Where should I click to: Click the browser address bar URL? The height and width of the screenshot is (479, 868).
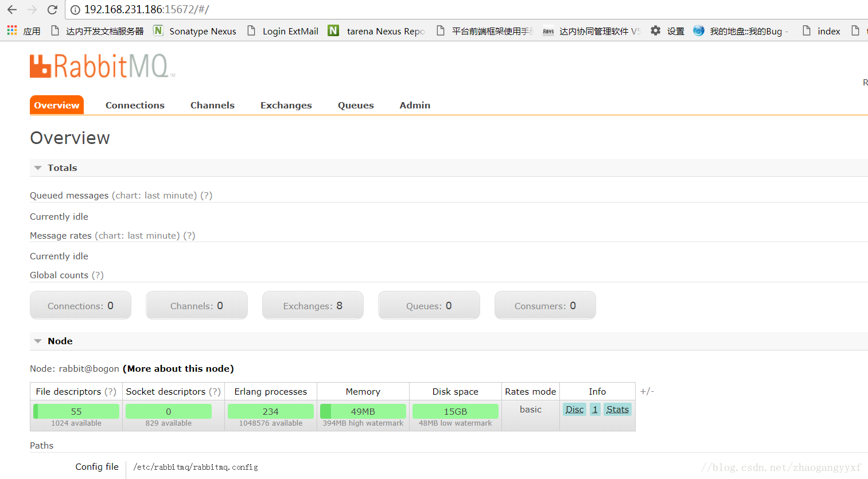click(x=147, y=10)
